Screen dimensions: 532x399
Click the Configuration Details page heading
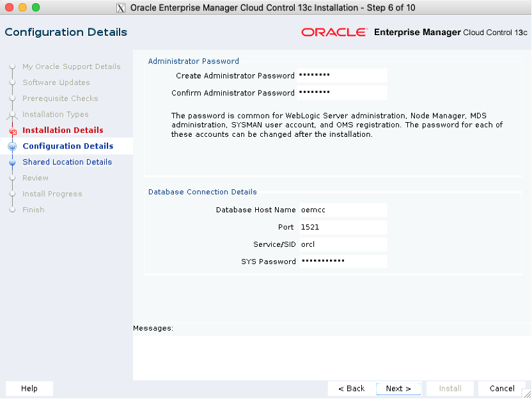pyautogui.click(x=66, y=32)
